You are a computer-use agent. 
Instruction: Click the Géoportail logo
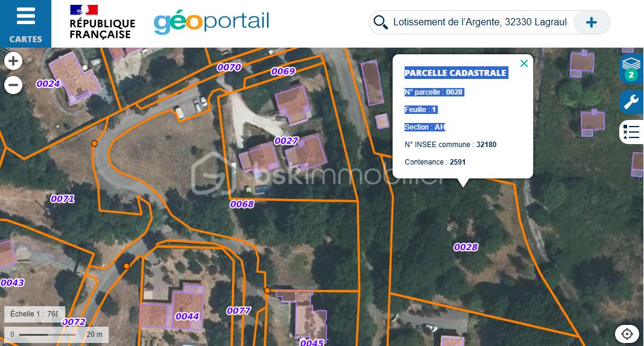pyautogui.click(x=211, y=22)
